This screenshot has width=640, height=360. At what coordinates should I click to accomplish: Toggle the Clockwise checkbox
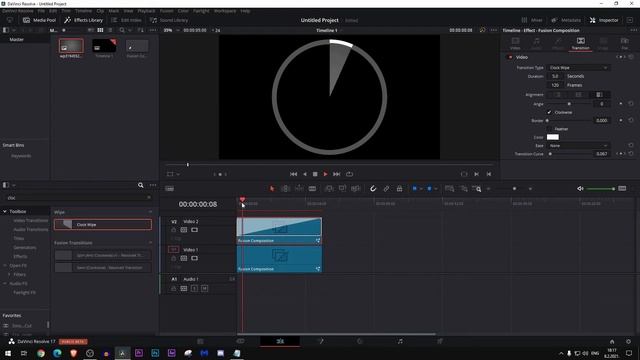549,112
